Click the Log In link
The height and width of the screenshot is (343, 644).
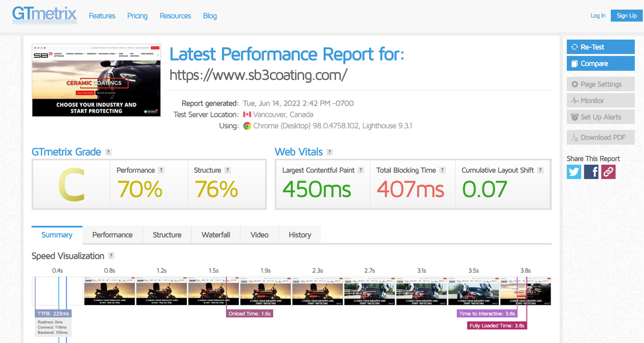(x=598, y=16)
